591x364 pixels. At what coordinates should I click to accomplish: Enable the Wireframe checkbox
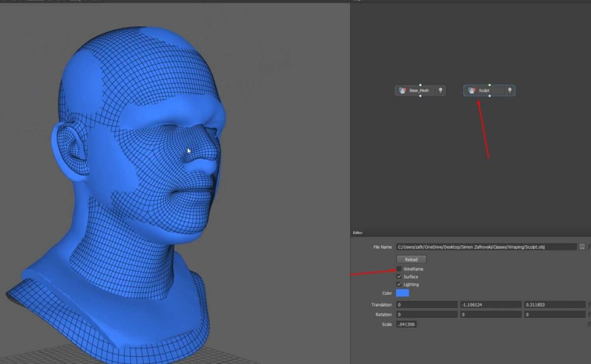(x=399, y=268)
